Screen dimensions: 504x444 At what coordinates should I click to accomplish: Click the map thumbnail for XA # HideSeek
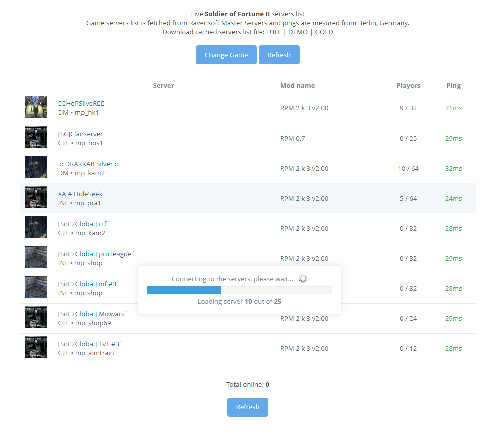pos(36,197)
